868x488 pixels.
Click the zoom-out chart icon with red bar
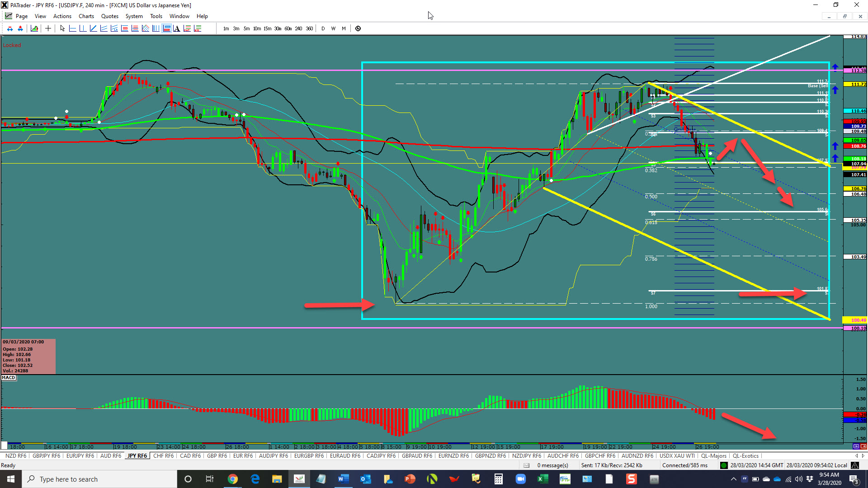tap(10, 28)
